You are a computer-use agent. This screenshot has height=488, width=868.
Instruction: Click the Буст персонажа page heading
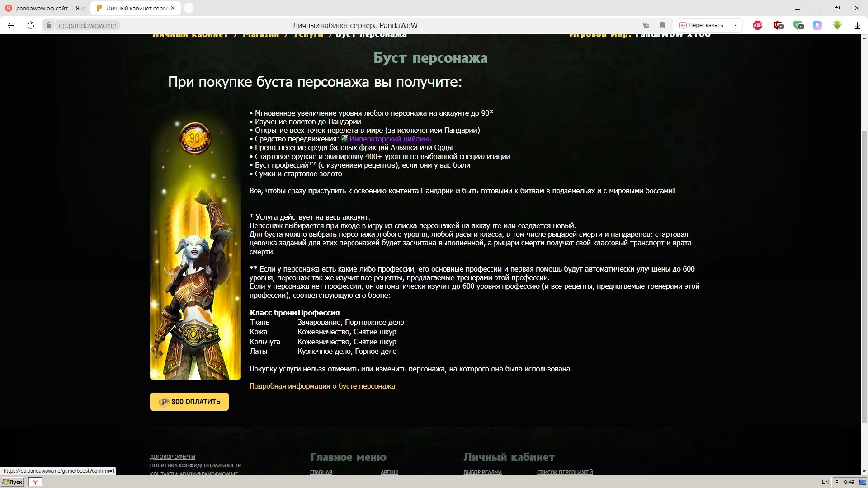[430, 58]
